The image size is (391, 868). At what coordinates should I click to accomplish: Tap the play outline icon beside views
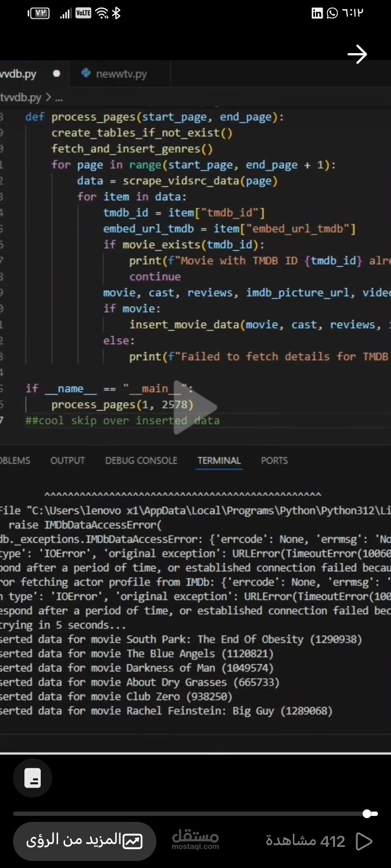[363, 841]
